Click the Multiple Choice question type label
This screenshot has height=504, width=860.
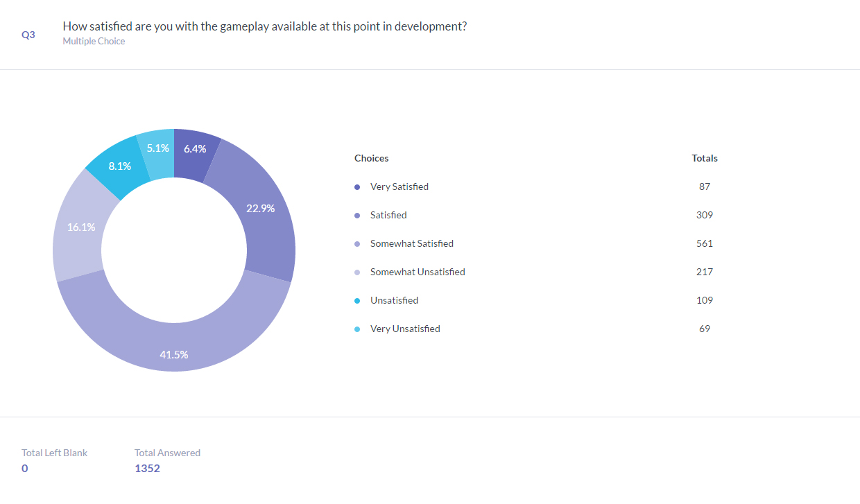[94, 41]
